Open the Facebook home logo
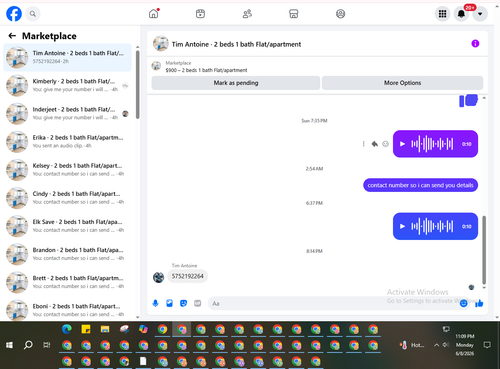The width and height of the screenshot is (500, 369). 14,14
